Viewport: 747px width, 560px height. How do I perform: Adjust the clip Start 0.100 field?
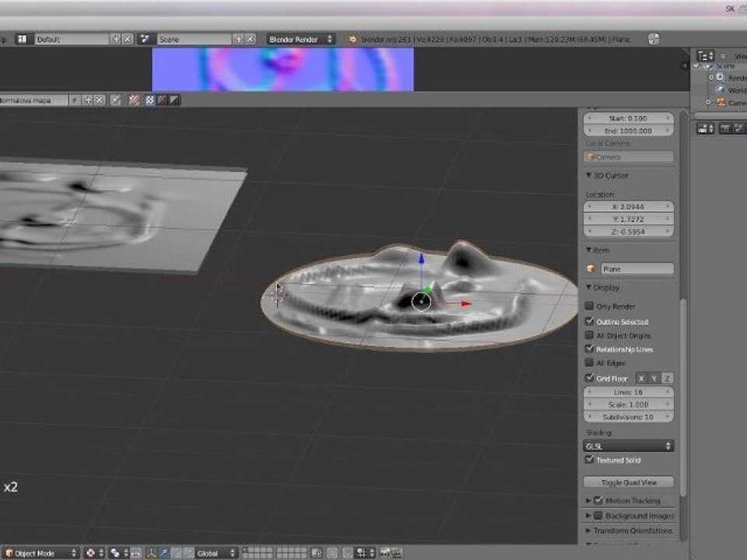[629, 118]
